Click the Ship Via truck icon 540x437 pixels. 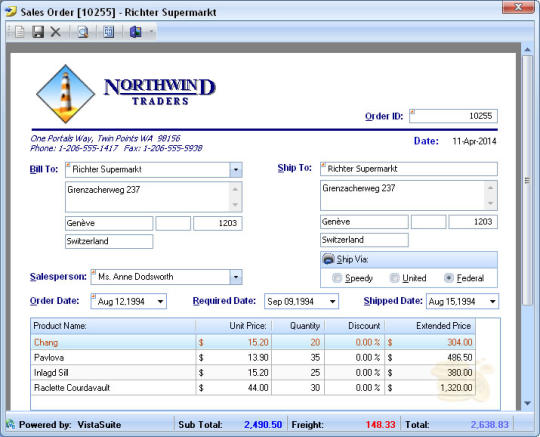coord(328,259)
